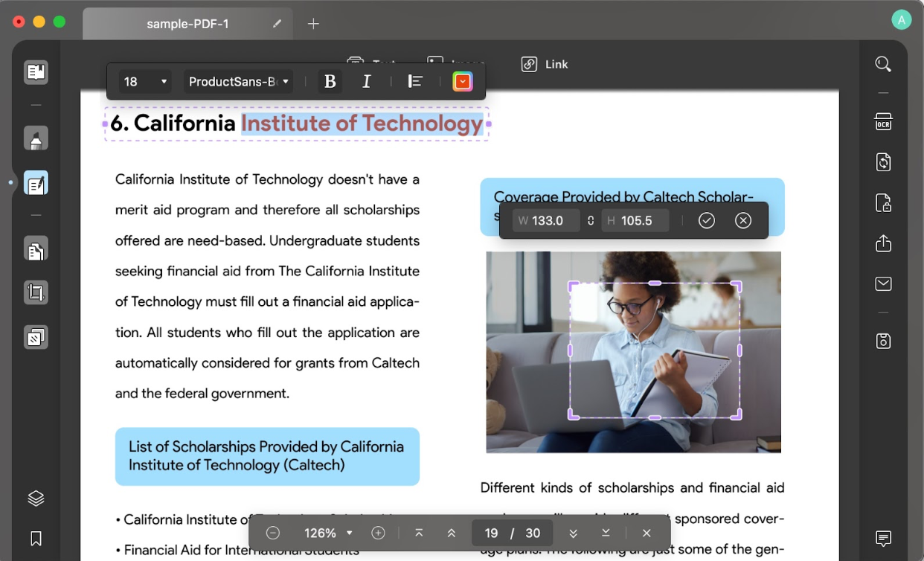This screenshot has height=561, width=924.
Task: Click the page number field showing 19
Action: point(491,533)
